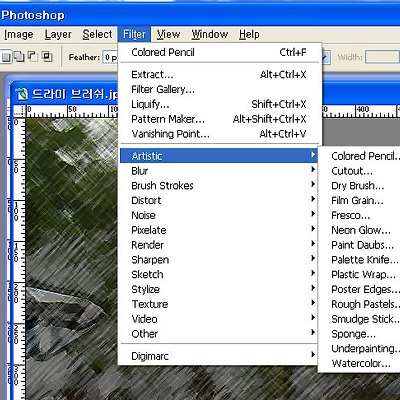
Task: Click the disabled Width input field
Action: (x=382, y=57)
